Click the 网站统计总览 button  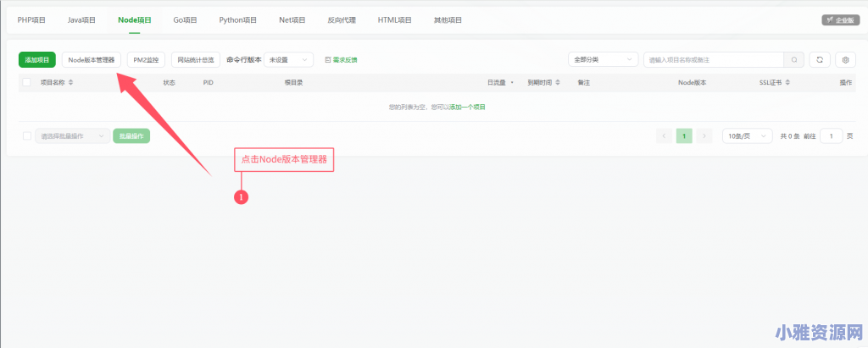196,60
